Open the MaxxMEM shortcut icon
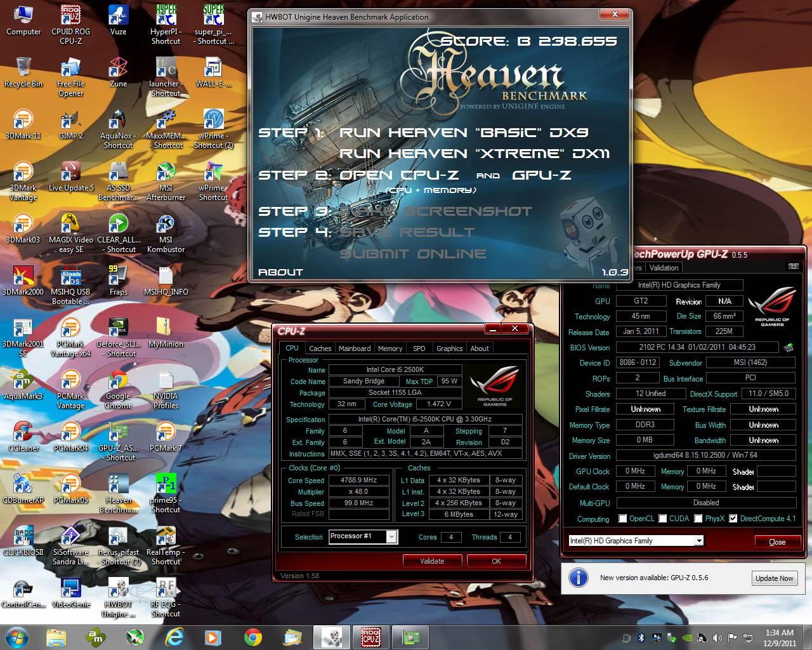This screenshot has height=650, width=812. click(x=166, y=129)
